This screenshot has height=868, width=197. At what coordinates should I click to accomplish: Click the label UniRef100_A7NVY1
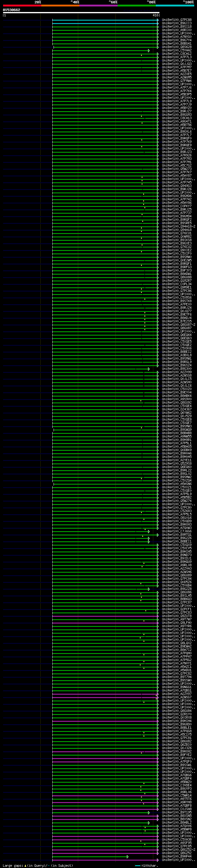point(177,663)
